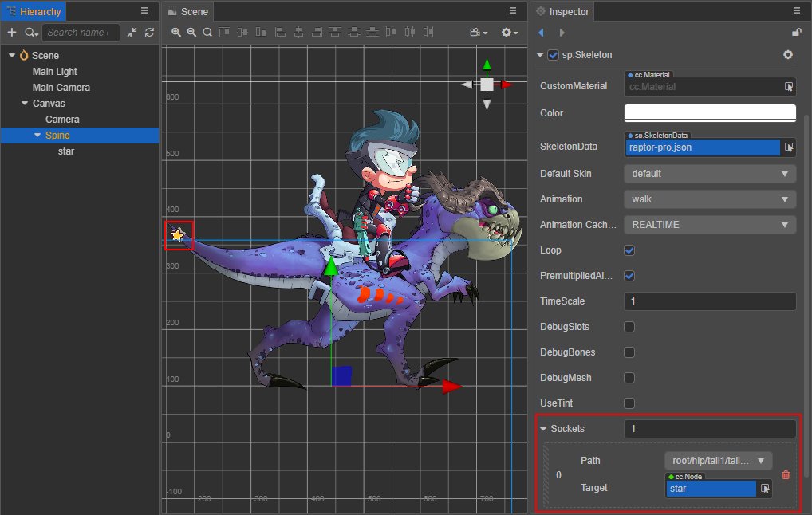Image resolution: width=812 pixels, height=515 pixels.
Task: Switch to the Scene tab
Action: [188, 11]
